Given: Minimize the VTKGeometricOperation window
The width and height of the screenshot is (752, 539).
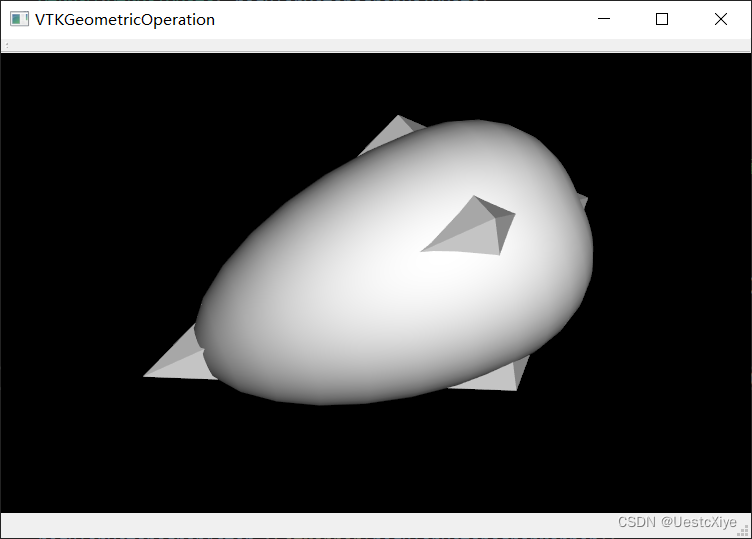Looking at the screenshot, I should pyautogui.click(x=604, y=19).
